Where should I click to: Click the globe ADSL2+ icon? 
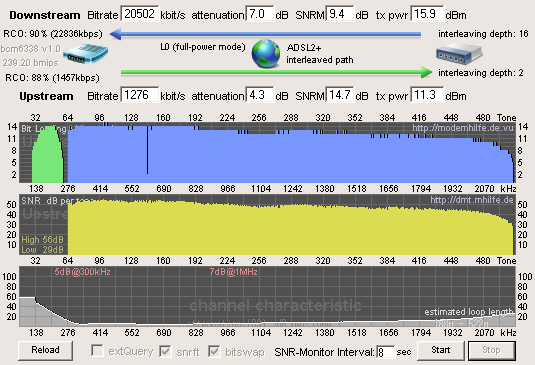click(266, 54)
